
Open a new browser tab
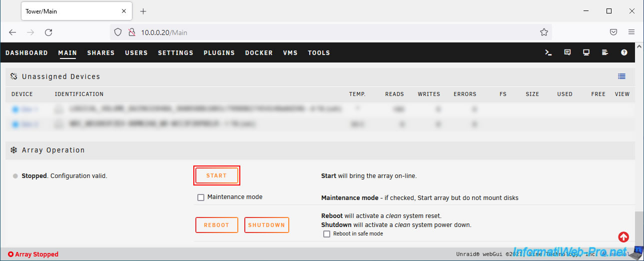click(x=143, y=11)
